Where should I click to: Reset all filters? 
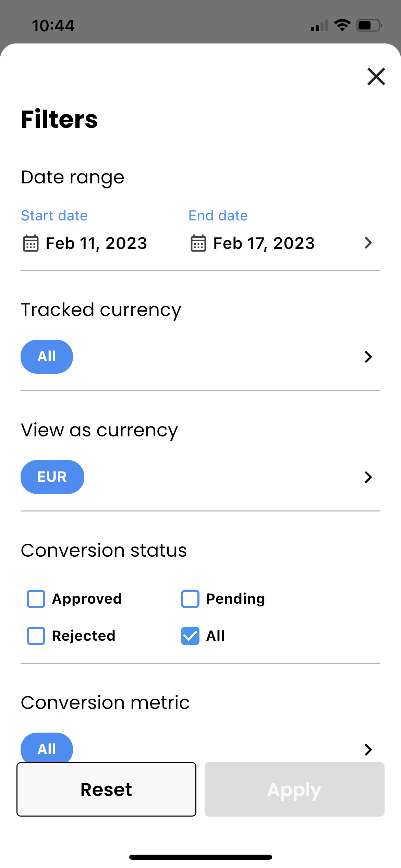click(106, 789)
